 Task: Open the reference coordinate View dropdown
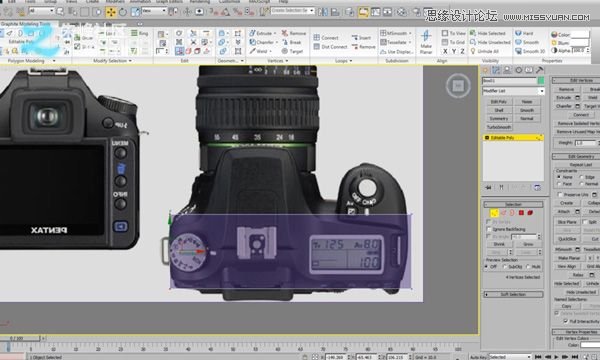154,11
